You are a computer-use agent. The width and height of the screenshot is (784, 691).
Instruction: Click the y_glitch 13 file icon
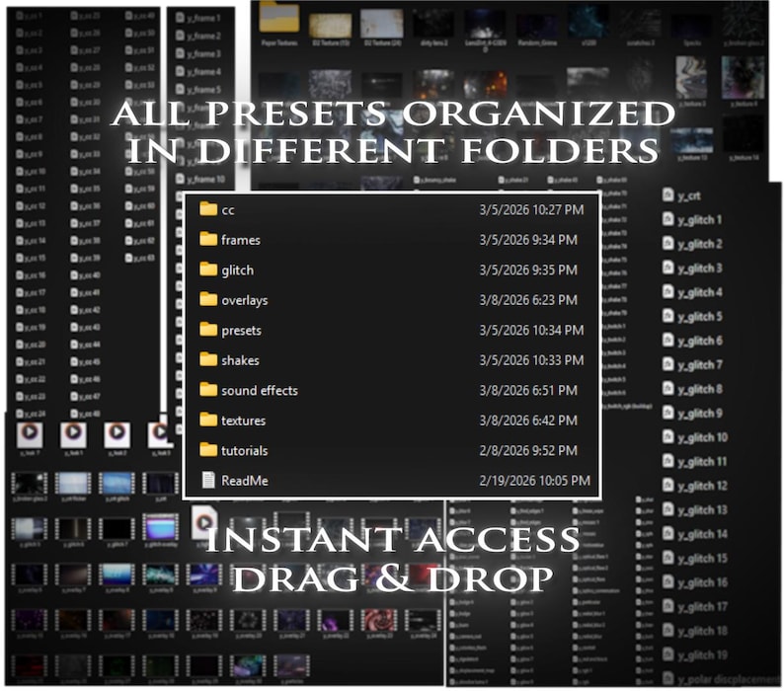pos(668,509)
